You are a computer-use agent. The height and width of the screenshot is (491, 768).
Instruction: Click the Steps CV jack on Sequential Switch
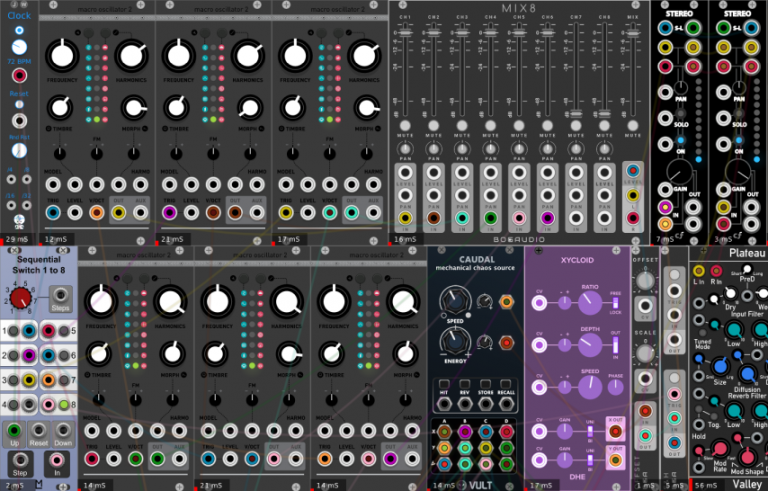[x=61, y=295]
